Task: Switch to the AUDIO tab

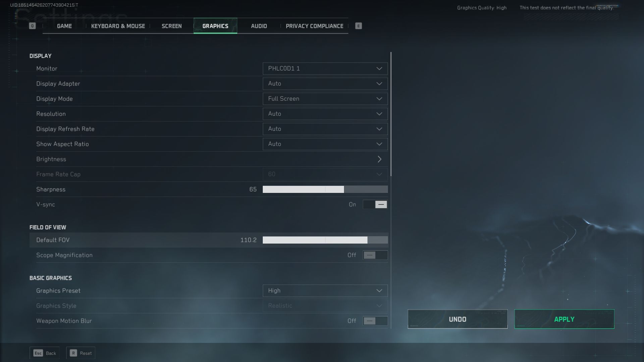Action: click(258, 25)
